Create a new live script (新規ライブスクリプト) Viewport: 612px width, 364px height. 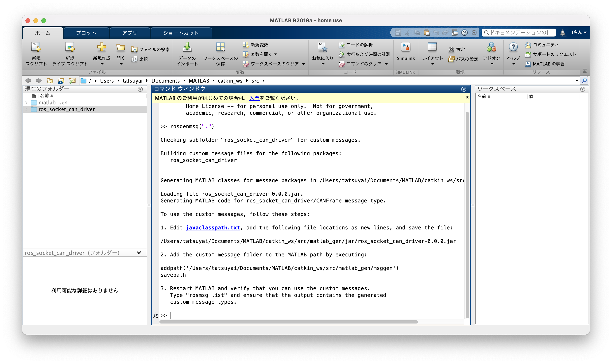click(70, 54)
